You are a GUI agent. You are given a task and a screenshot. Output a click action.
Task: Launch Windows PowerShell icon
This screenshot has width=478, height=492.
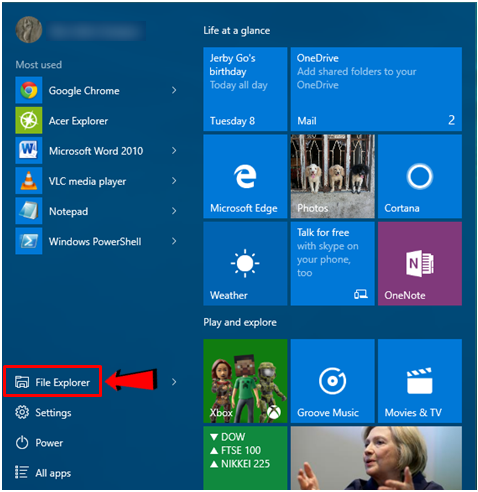[29, 241]
